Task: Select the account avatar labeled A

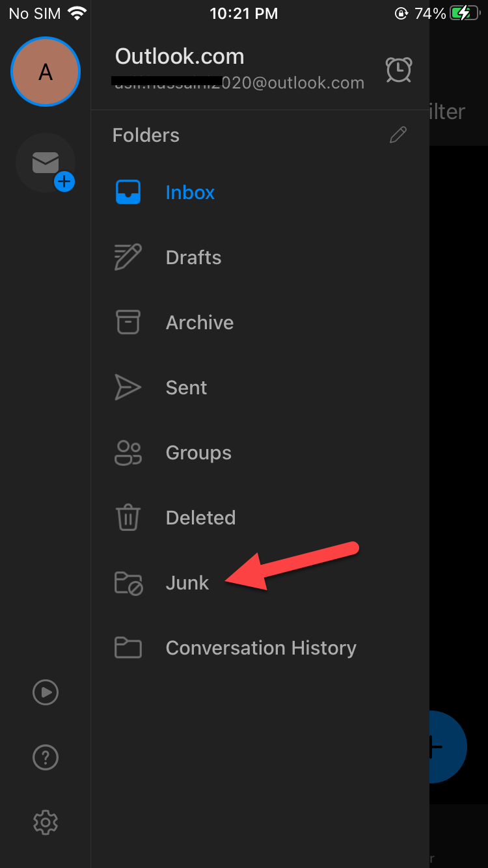Action: pos(46,72)
